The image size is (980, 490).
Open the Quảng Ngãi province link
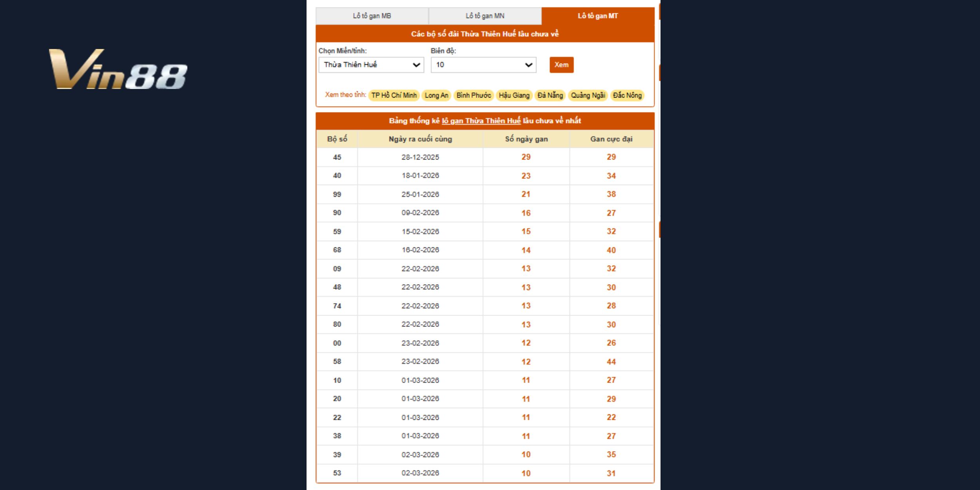[588, 95]
